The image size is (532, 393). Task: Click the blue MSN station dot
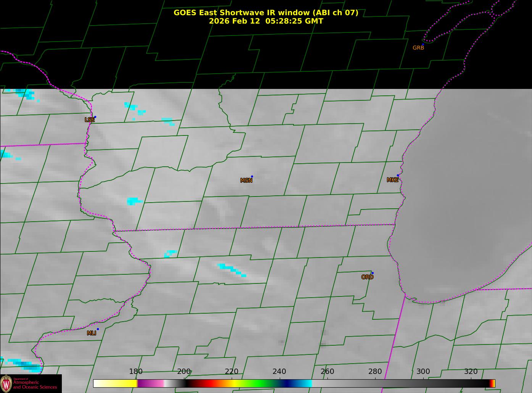pyautogui.click(x=252, y=177)
